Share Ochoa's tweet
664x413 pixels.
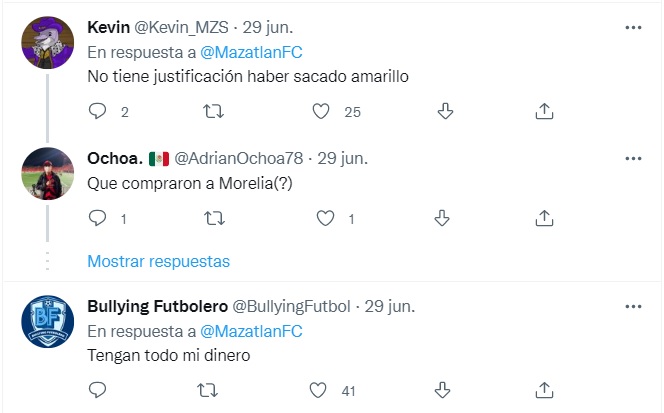coord(545,217)
